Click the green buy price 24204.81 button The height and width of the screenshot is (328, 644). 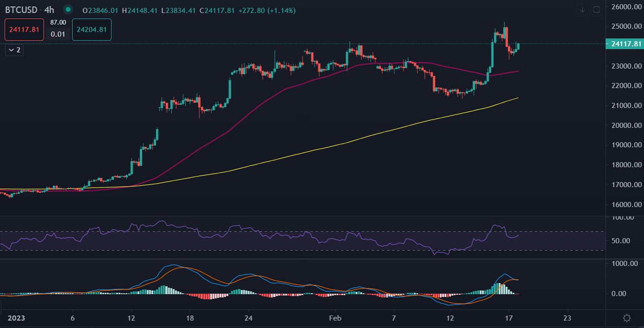point(92,30)
